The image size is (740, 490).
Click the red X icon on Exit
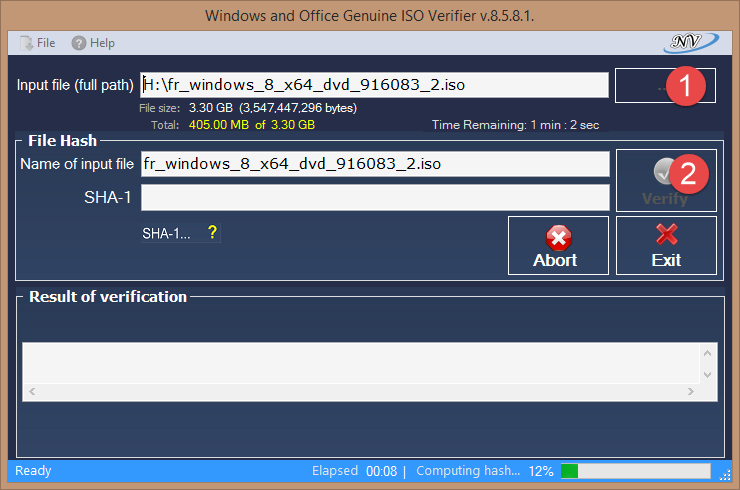(x=666, y=234)
